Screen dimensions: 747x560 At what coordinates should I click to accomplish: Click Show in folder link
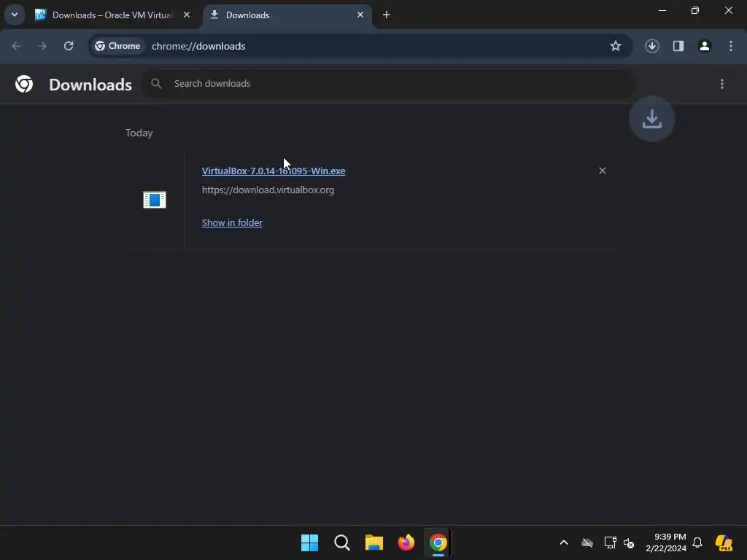(x=232, y=223)
